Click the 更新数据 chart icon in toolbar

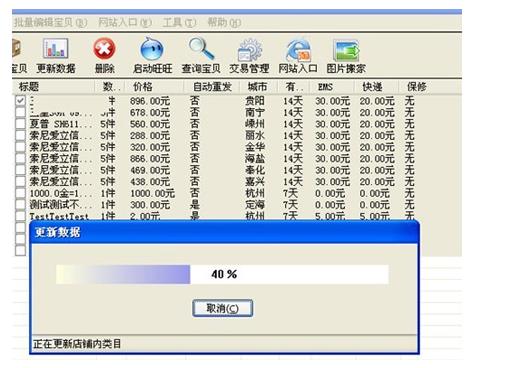click(56, 49)
